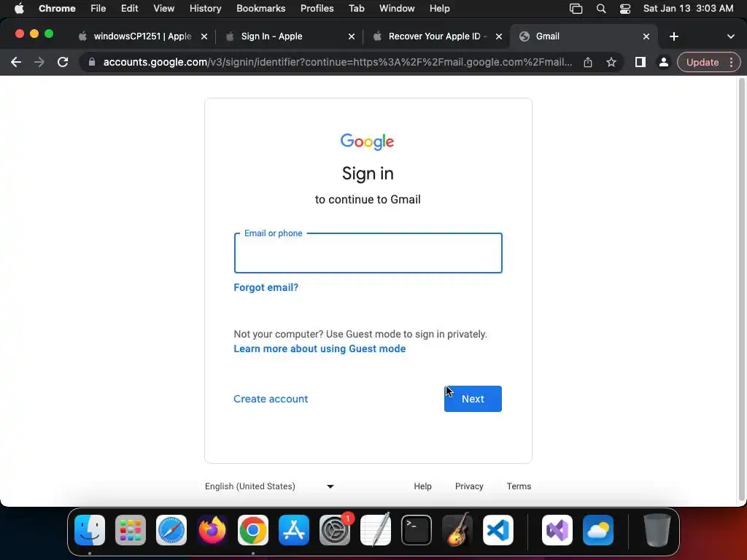
Task: Open the cloud weather app in dock
Action: coord(598,530)
